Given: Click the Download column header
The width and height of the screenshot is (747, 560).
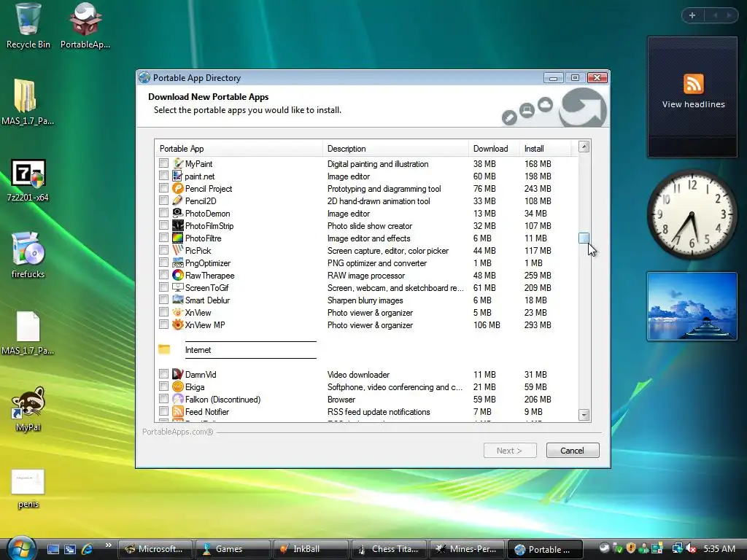Looking at the screenshot, I should [x=494, y=149].
